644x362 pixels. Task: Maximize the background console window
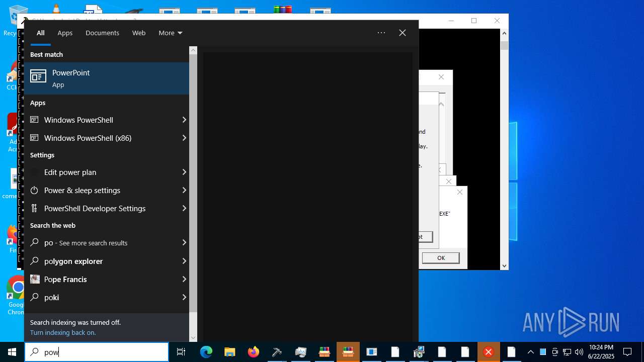pyautogui.click(x=474, y=21)
